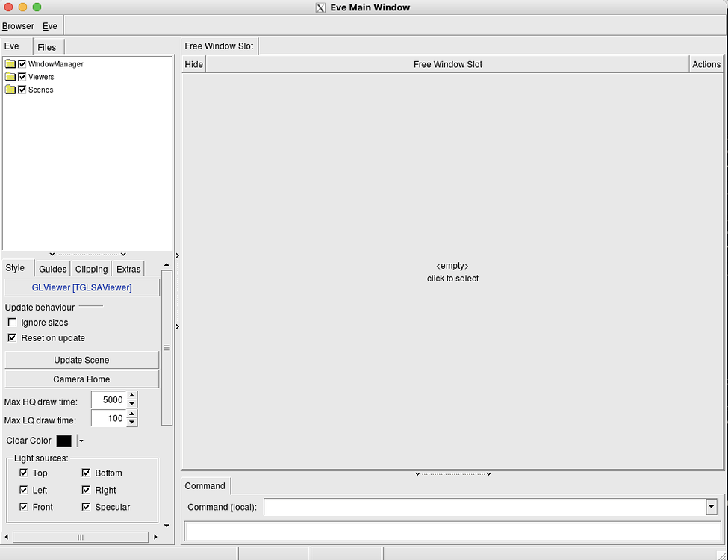
Task: Select the Free Window Slot tab
Action: [x=219, y=46]
